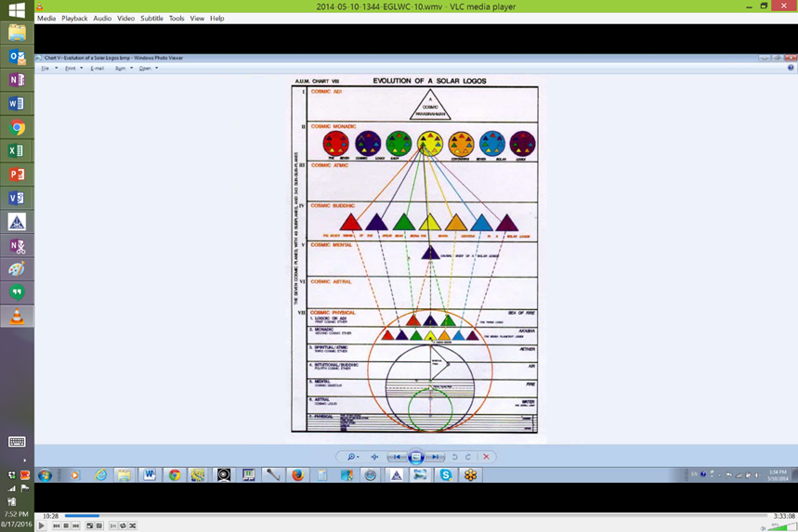Minimize the VLC window

(x=749, y=6)
